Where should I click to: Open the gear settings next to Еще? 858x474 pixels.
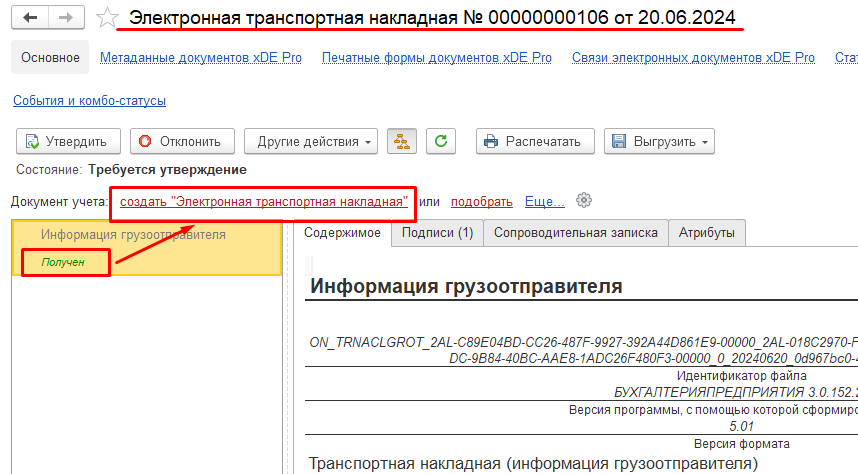pyautogui.click(x=584, y=200)
